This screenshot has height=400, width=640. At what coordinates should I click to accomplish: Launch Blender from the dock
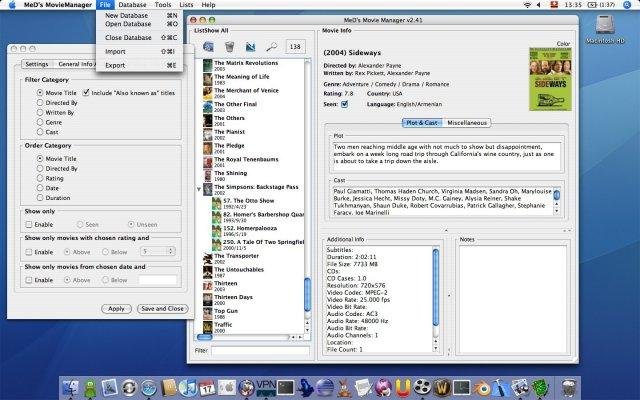click(x=482, y=388)
